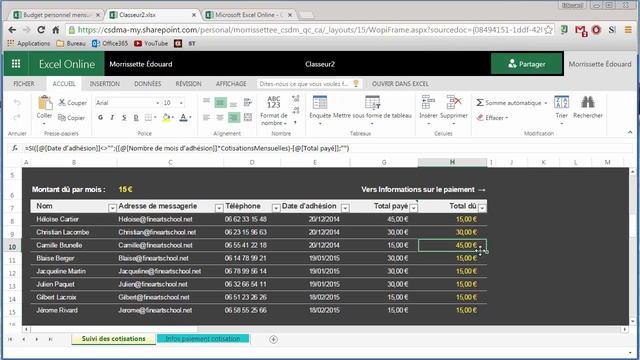Click the Redo arrow icon
640x360 pixels.
(x=17, y=118)
